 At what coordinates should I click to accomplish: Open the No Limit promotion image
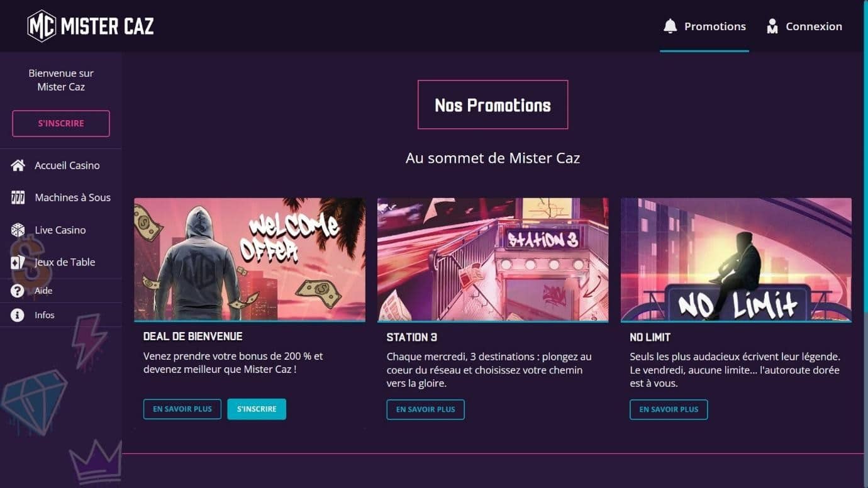(x=737, y=260)
